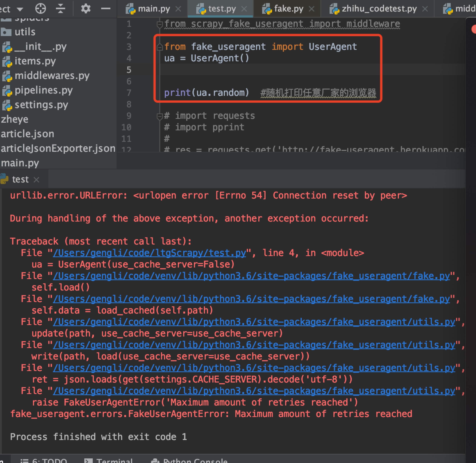Switch to the main.py editor tab
The width and height of the screenshot is (476, 463).
pyautogui.click(x=154, y=9)
